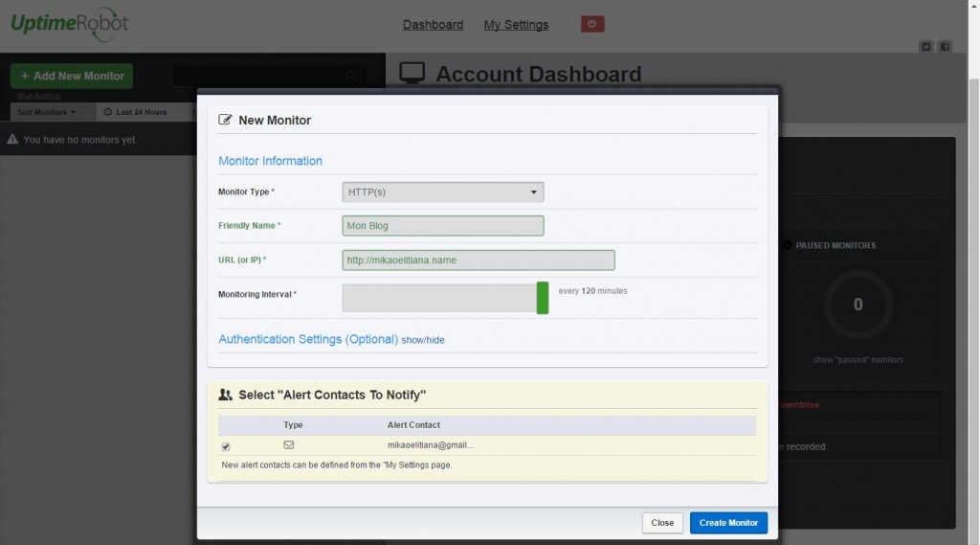Click the Account Dashboard monitor icon
980x545 pixels.
[x=412, y=74]
